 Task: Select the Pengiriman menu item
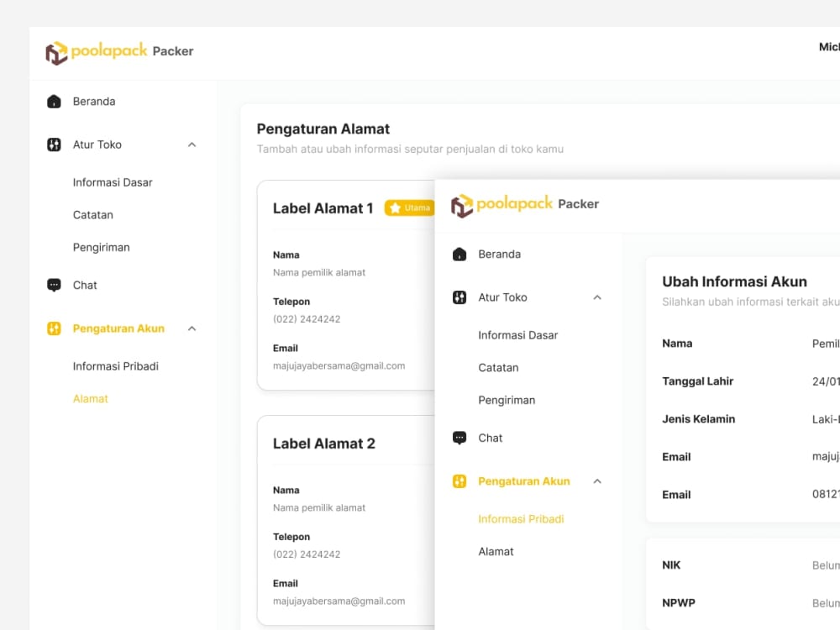[x=101, y=247]
